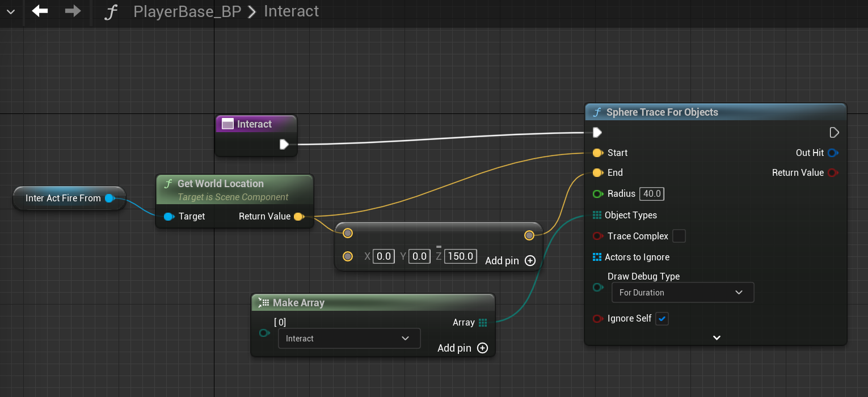Viewport: 868px width, 397px height.
Task: Click the End vector input pin
Action: (x=597, y=173)
